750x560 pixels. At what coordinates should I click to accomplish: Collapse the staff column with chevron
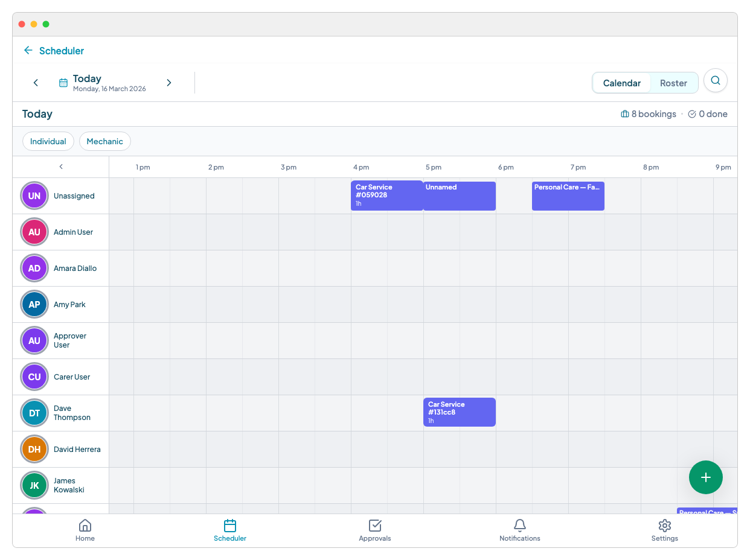click(61, 167)
